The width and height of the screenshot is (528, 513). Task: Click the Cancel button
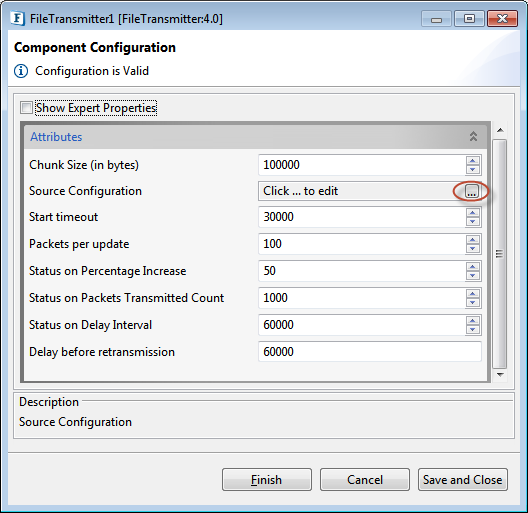coord(365,479)
